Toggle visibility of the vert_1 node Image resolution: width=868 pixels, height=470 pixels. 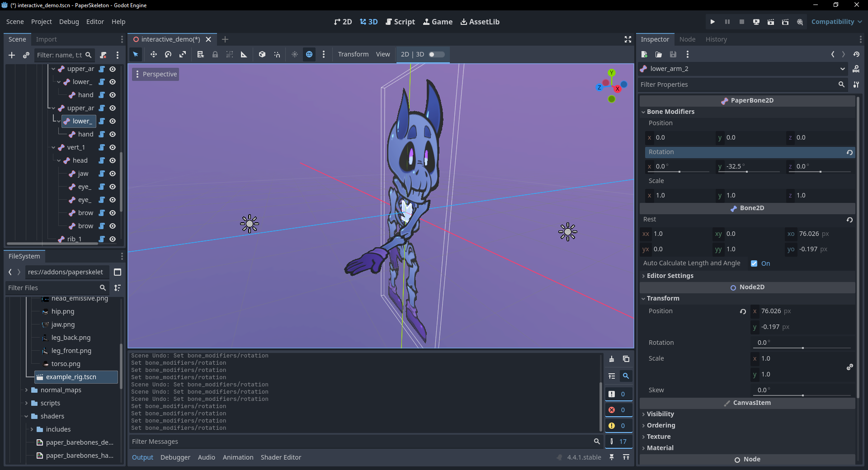tap(113, 147)
